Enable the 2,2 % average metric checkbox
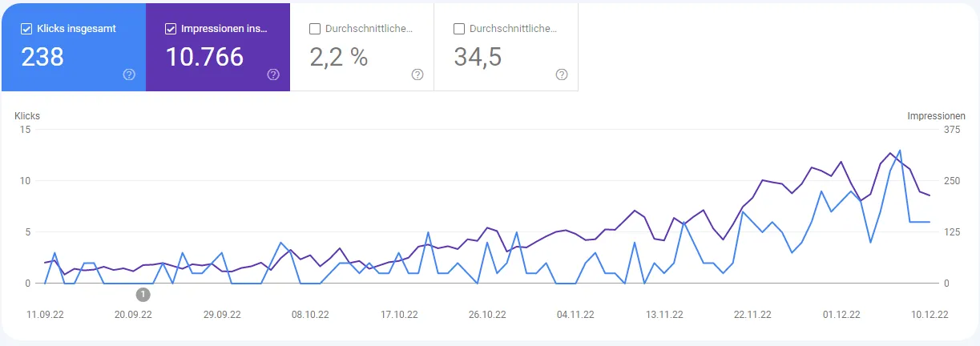Screen dimensions: 980x346 click(315, 29)
